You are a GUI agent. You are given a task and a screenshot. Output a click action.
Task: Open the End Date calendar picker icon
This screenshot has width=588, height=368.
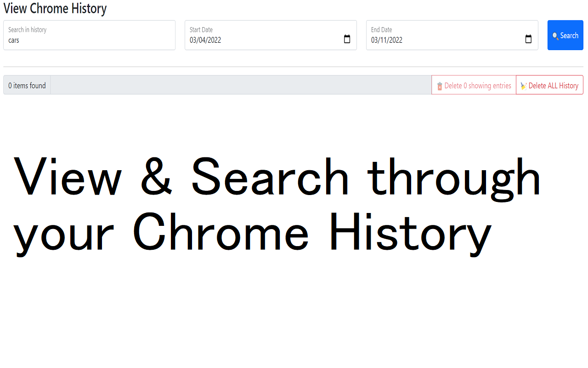click(x=528, y=40)
